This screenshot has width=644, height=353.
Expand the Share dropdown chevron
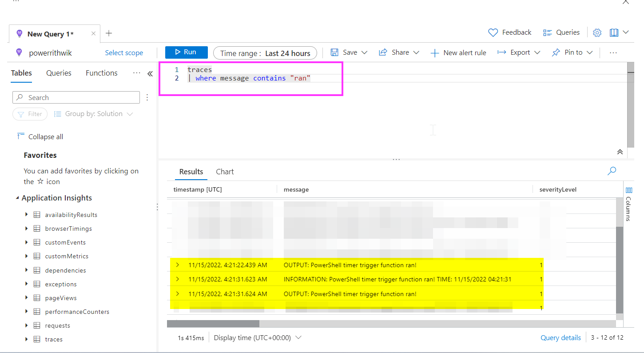416,52
